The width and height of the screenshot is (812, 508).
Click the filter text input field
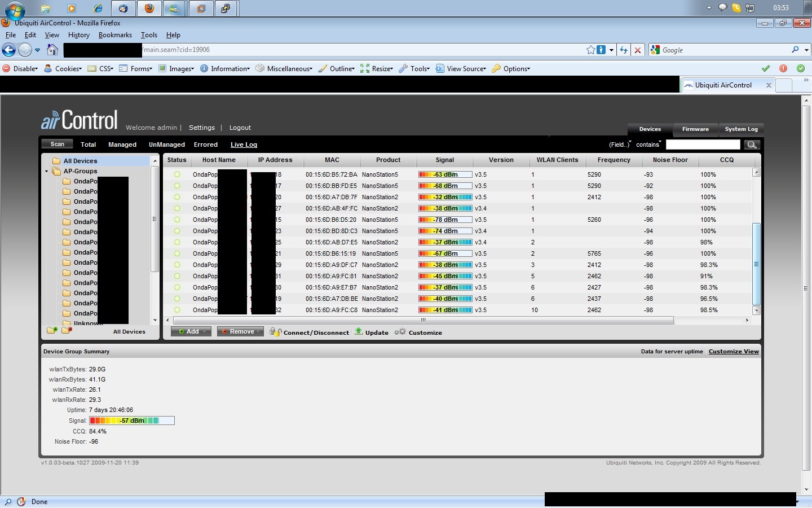(x=703, y=144)
